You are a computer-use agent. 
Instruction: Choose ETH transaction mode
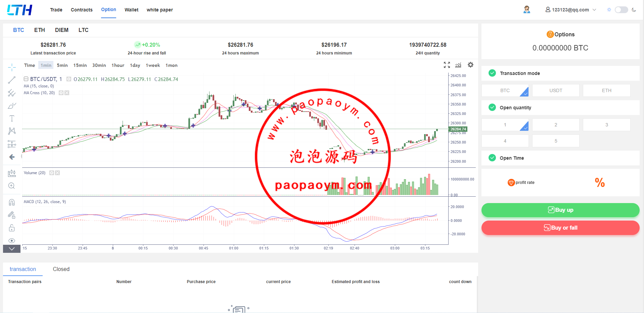tap(606, 90)
